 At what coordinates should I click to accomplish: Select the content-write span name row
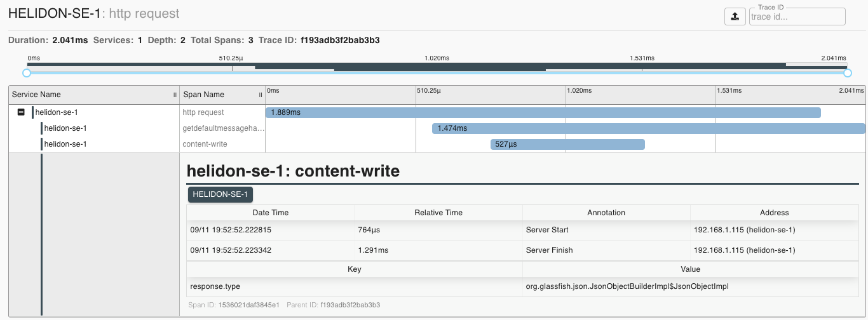(205, 144)
